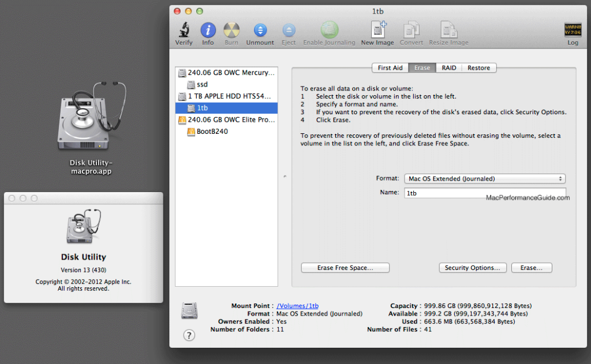The width and height of the screenshot is (591, 364).
Task: Open the Restore tab
Action: pos(478,68)
